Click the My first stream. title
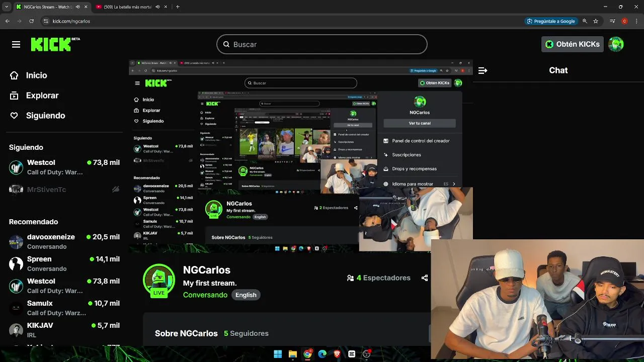Screen dimensions: 644x362 click(x=210, y=283)
